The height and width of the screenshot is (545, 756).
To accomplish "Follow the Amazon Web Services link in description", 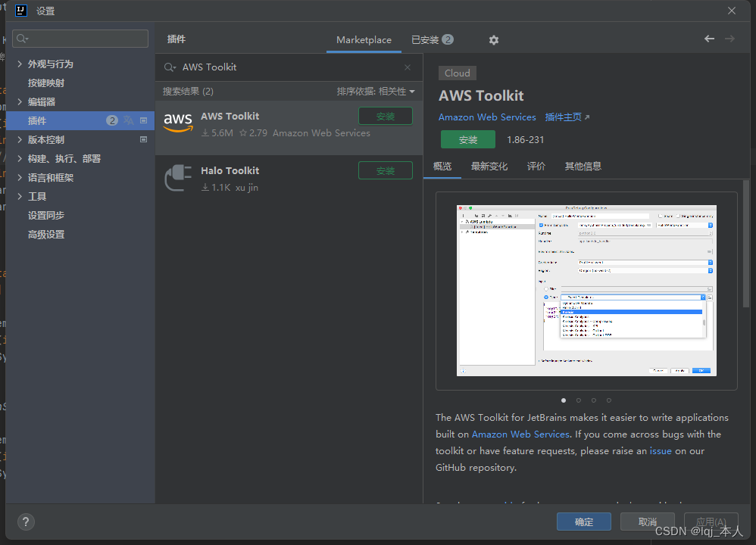I will point(520,434).
